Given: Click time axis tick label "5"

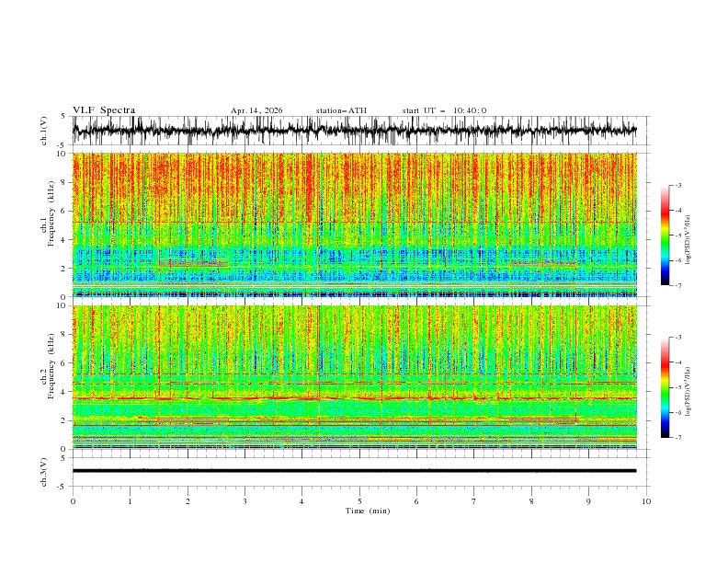Looking at the screenshot, I should 359,501.
